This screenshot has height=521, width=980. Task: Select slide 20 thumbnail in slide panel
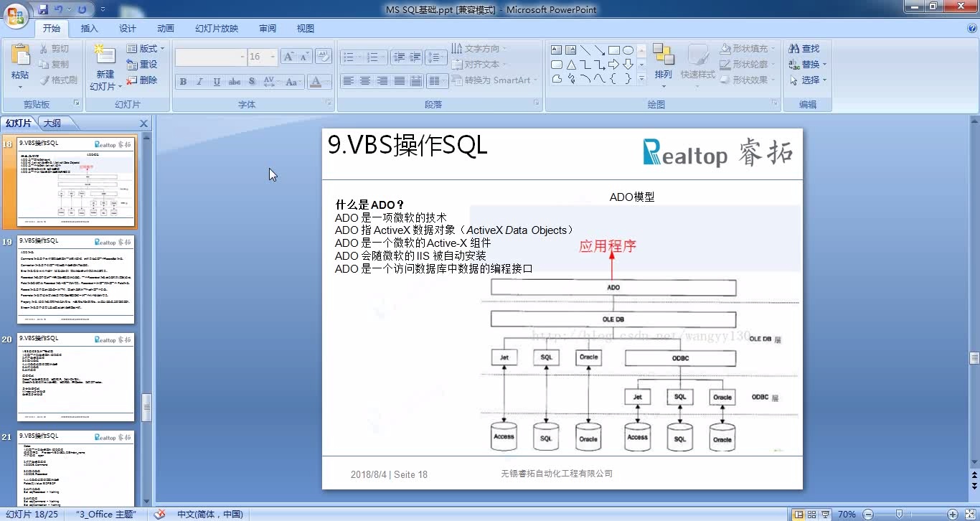point(76,376)
